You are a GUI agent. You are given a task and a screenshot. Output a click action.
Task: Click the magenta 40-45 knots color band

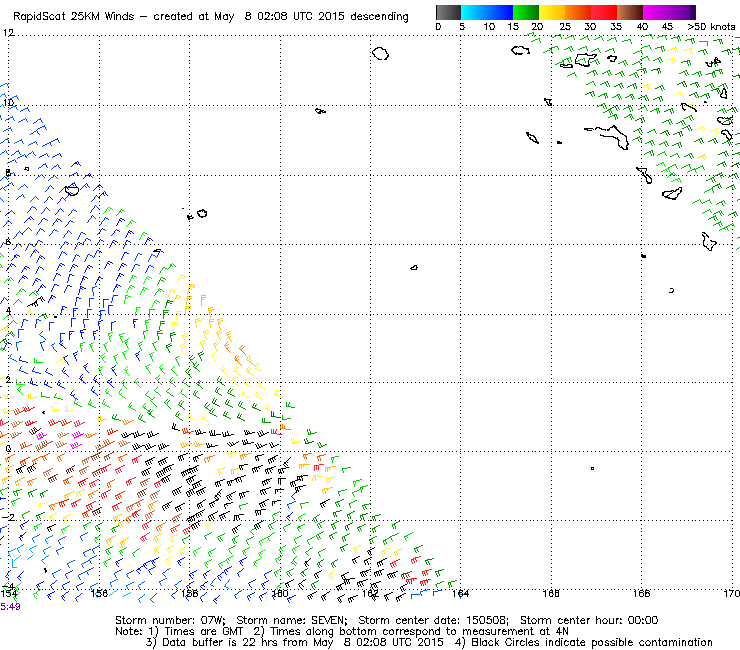656,12
